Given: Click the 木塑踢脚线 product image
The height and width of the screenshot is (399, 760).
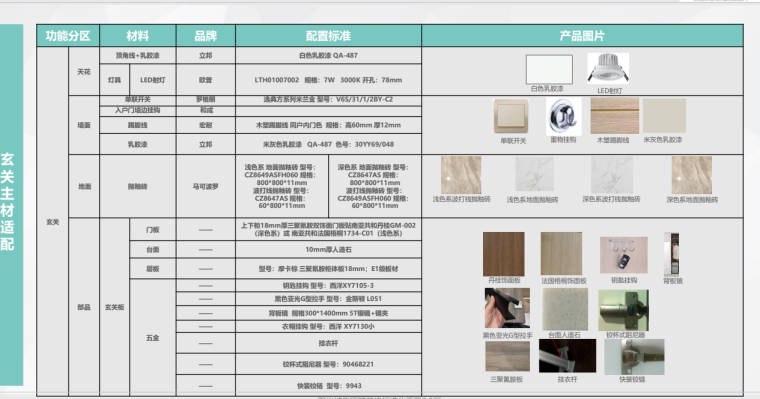Looking at the screenshot, I should (614, 116).
